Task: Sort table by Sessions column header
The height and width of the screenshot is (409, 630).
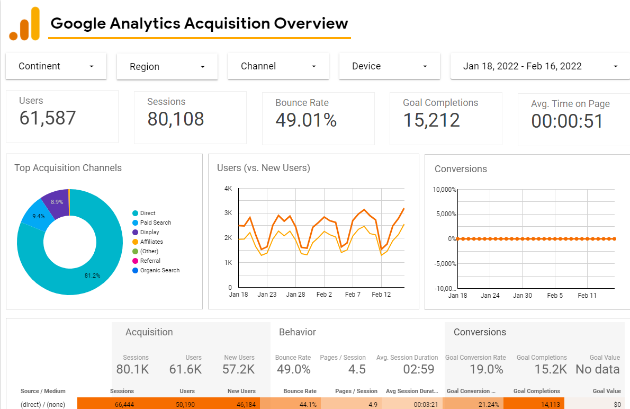Action: (122, 391)
